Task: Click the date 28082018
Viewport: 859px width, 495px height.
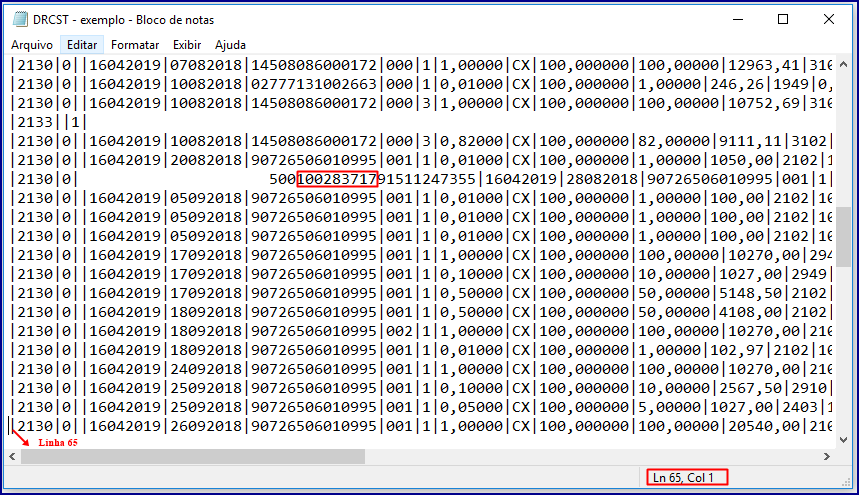Action: (602, 179)
